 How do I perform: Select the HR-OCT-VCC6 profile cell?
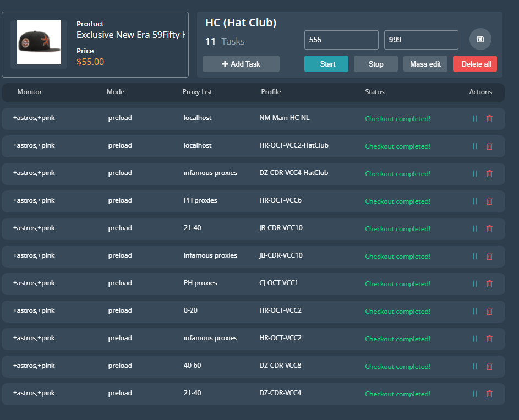click(x=280, y=200)
